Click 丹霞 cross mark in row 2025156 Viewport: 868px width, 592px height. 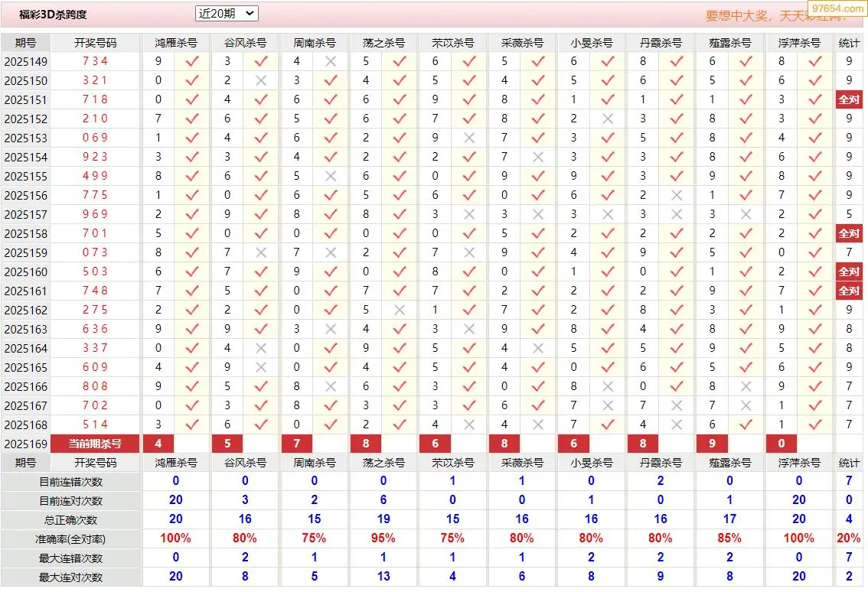coord(677,195)
